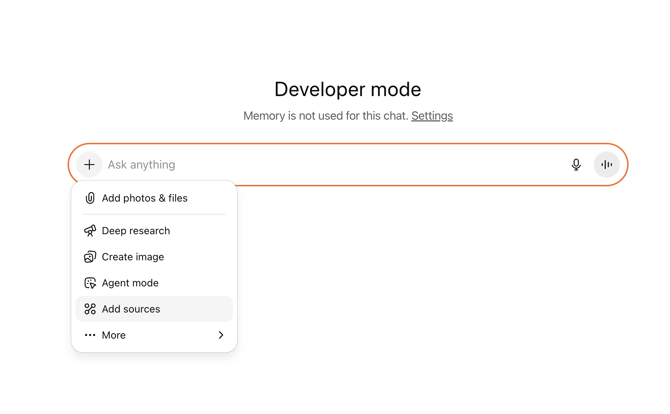Click the Developer mode heading
The image size is (670, 414).
click(347, 90)
